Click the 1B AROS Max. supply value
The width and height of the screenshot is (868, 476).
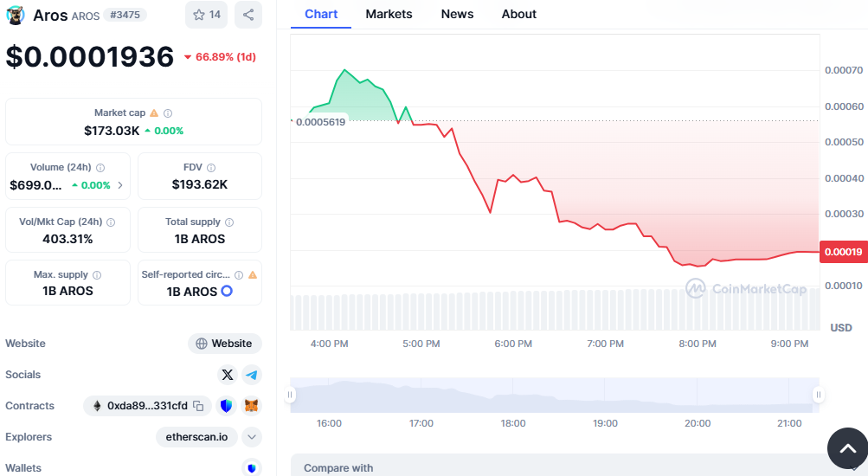68,291
